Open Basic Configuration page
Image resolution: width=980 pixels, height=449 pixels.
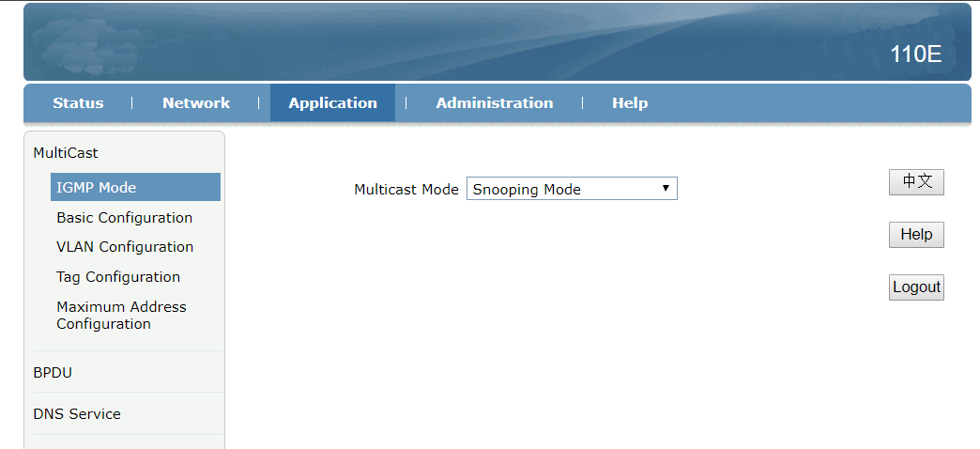click(124, 218)
